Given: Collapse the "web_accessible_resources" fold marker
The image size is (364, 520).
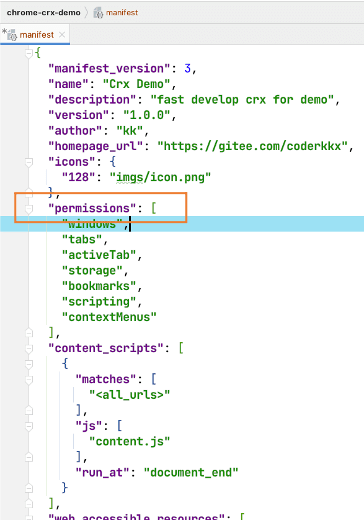Looking at the screenshot, I should (29, 518).
